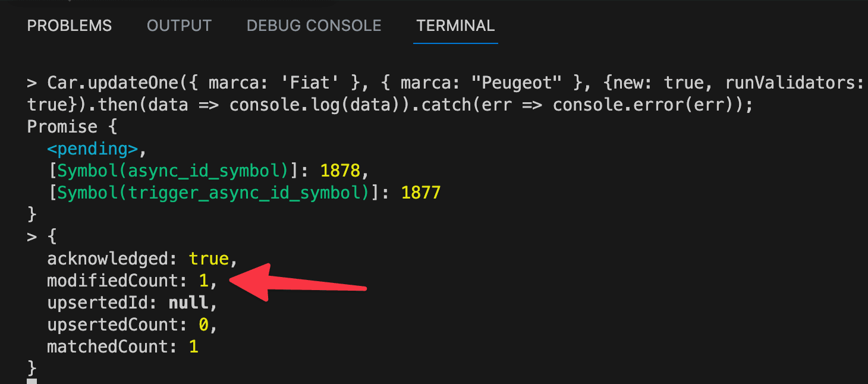Click the modifiedCount value 1
This screenshot has width=868, height=384.
point(203,281)
